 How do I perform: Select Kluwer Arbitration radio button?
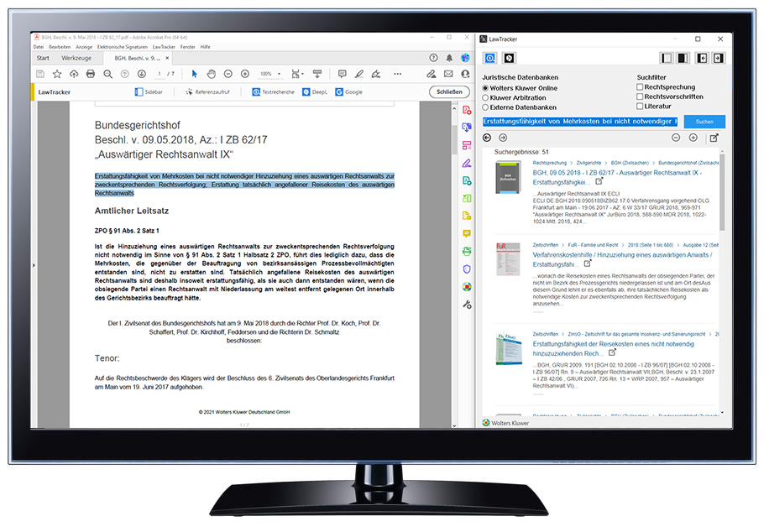[x=485, y=98]
